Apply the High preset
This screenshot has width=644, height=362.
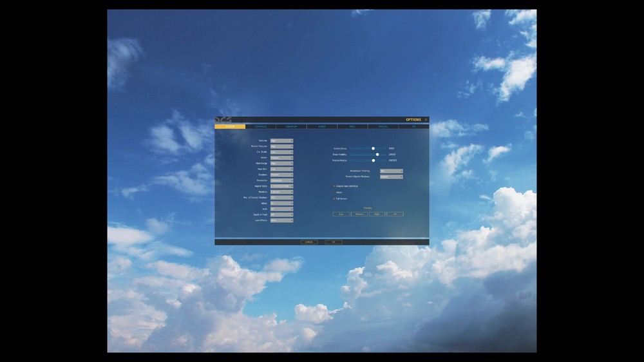377,214
